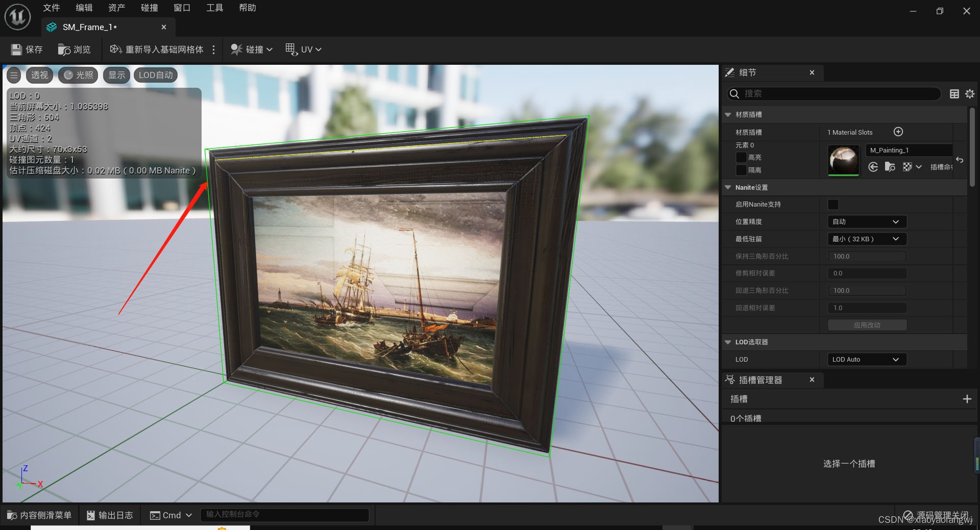Click the 回退相对误差 value field
The height and width of the screenshot is (530, 980).
(867, 308)
